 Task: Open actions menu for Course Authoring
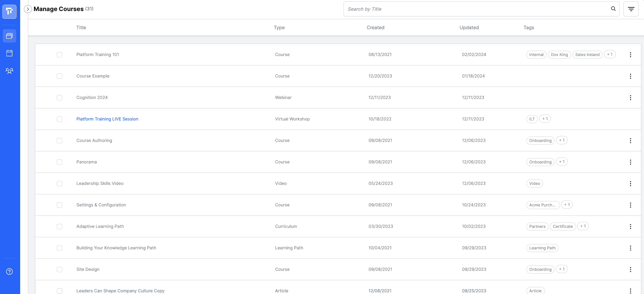click(x=630, y=141)
